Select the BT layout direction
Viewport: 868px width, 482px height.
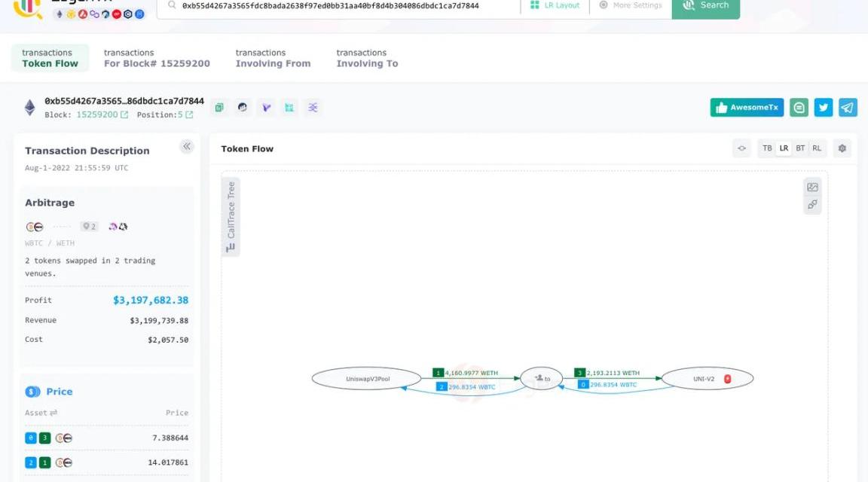tap(800, 148)
